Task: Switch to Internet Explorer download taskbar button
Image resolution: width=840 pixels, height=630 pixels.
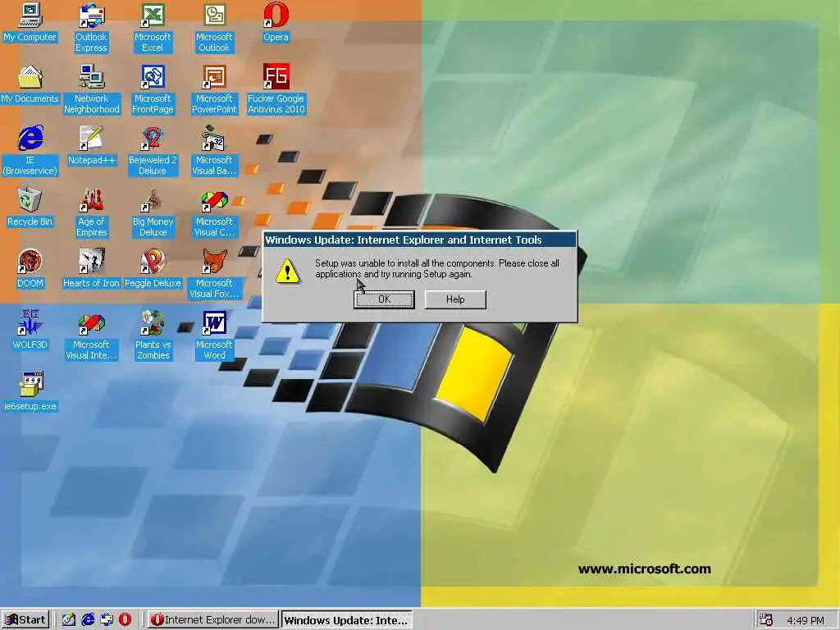Action: point(212,619)
